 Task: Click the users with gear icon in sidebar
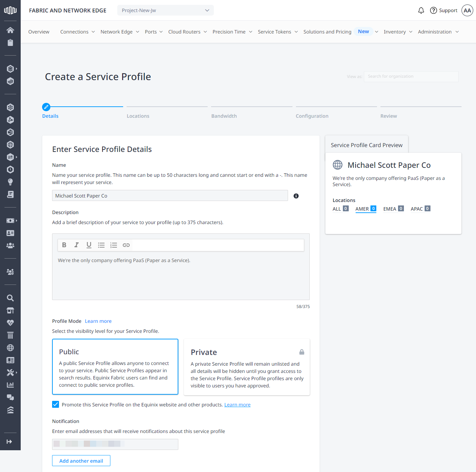click(x=10, y=272)
